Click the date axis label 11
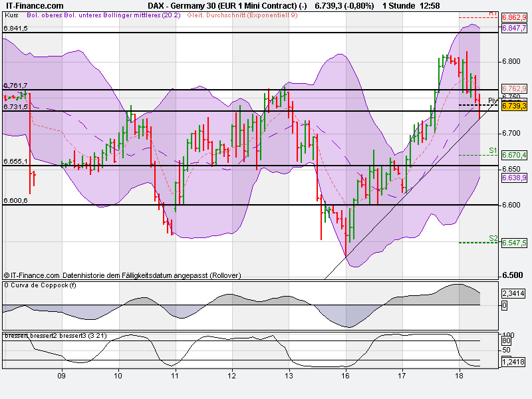 (x=175, y=376)
